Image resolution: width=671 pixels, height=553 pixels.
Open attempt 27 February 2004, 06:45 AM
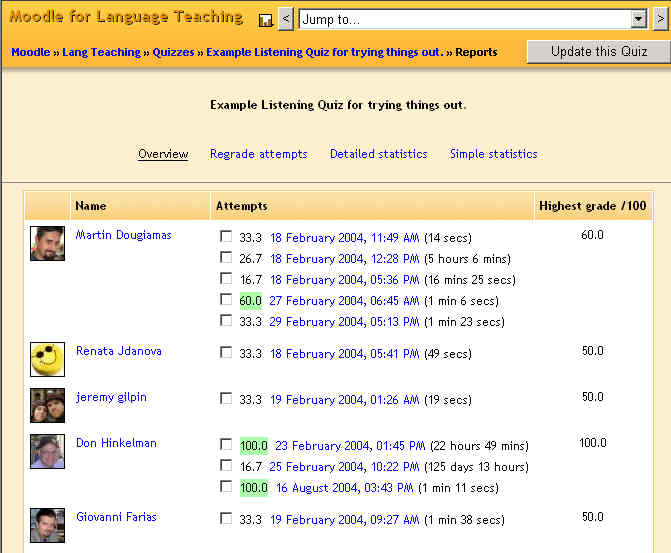344,301
